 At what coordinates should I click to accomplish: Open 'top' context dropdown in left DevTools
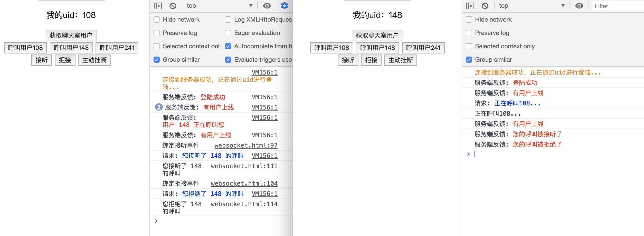click(220, 6)
